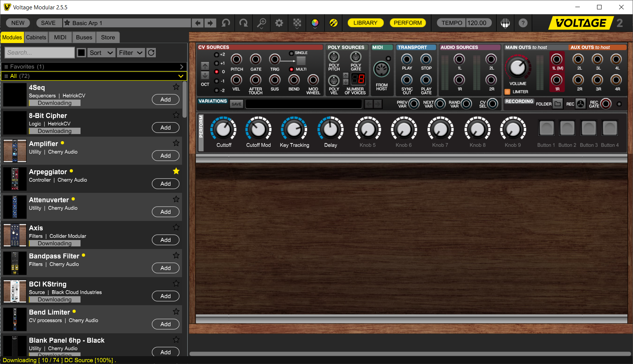Open the LIBRARY button

[366, 23]
